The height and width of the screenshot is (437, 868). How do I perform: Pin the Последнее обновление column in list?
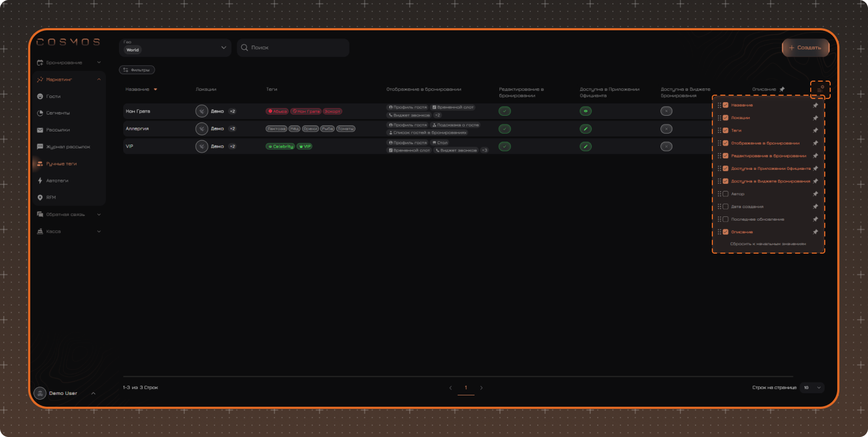[816, 219]
